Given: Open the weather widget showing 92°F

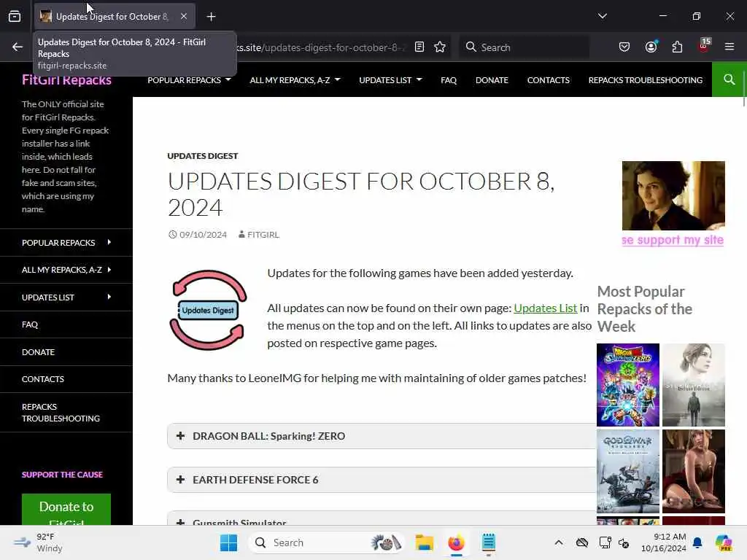Looking at the screenshot, I should 38,542.
